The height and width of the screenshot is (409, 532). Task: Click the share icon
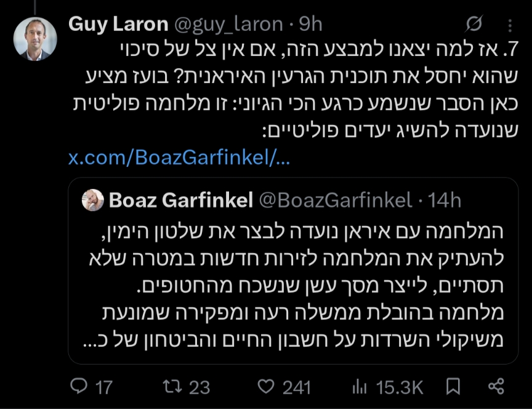496,386
